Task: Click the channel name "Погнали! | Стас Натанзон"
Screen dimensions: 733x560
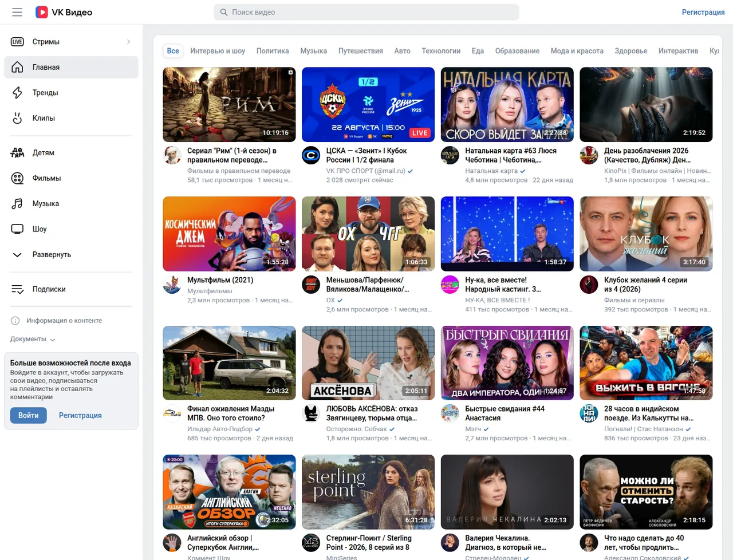Action: click(x=643, y=429)
